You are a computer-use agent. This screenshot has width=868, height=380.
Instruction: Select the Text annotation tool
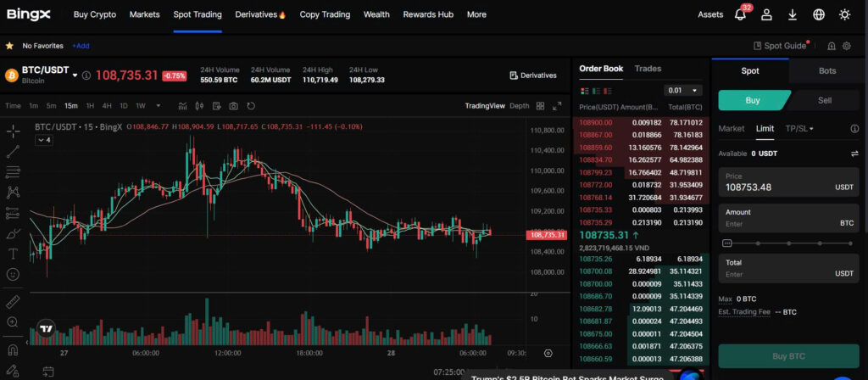(x=14, y=254)
